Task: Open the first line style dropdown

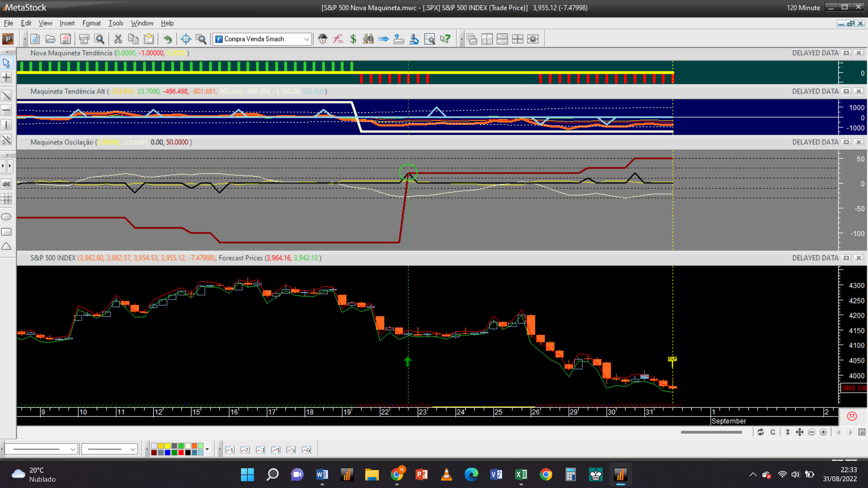Action: pos(72,449)
